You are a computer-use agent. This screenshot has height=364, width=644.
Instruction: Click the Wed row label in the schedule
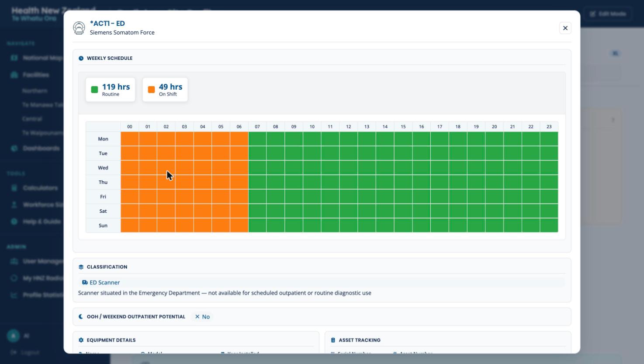(103, 168)
